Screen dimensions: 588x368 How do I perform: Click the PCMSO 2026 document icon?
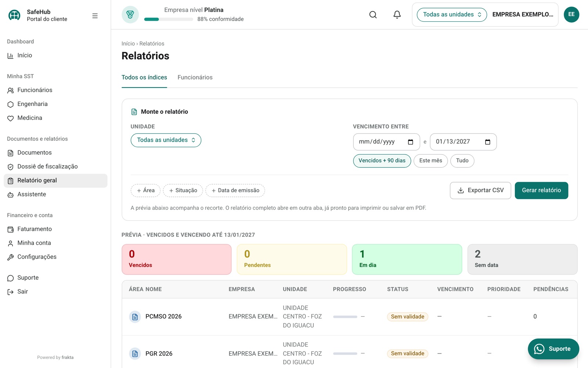tap(135, 317)
